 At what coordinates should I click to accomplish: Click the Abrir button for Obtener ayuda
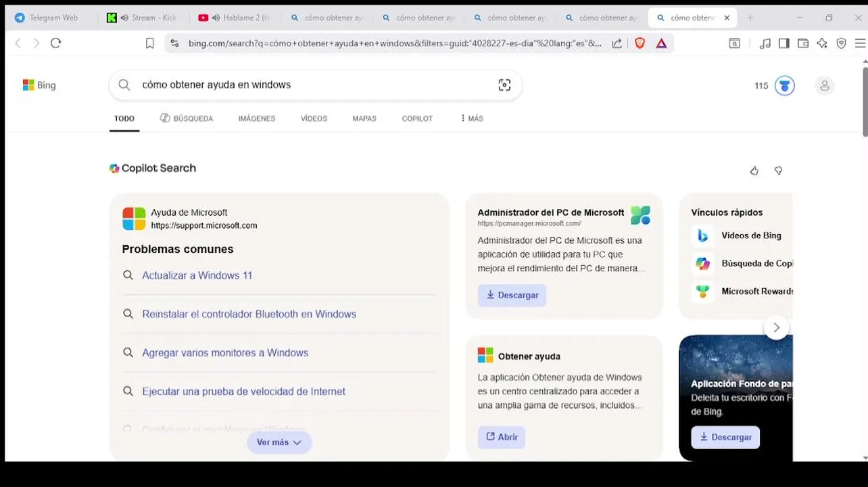point(502,437)
